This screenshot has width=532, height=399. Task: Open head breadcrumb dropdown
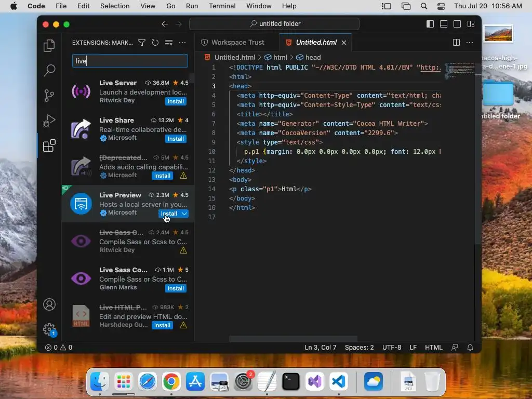[x=309, y=57]
